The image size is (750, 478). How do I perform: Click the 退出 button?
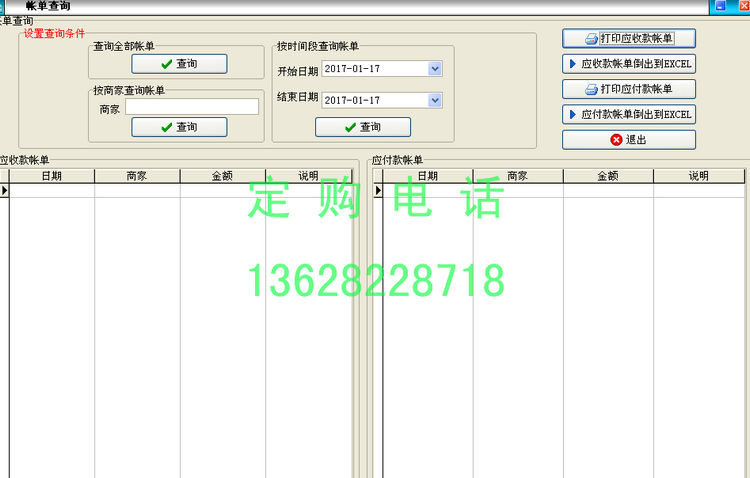[629, 140]
